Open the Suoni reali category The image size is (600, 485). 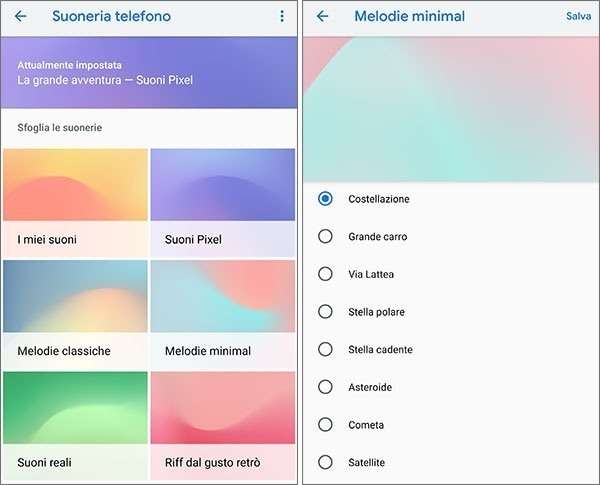click(76, 424)
